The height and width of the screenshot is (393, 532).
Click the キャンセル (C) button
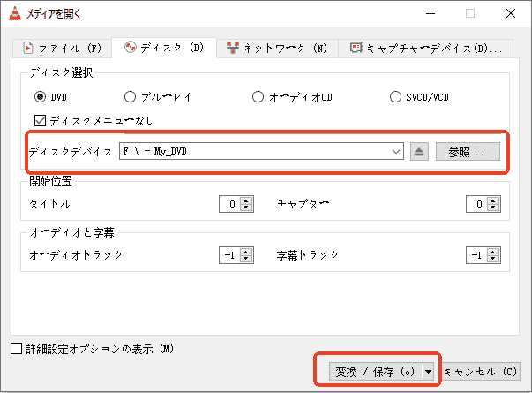(x=481, y=372)
